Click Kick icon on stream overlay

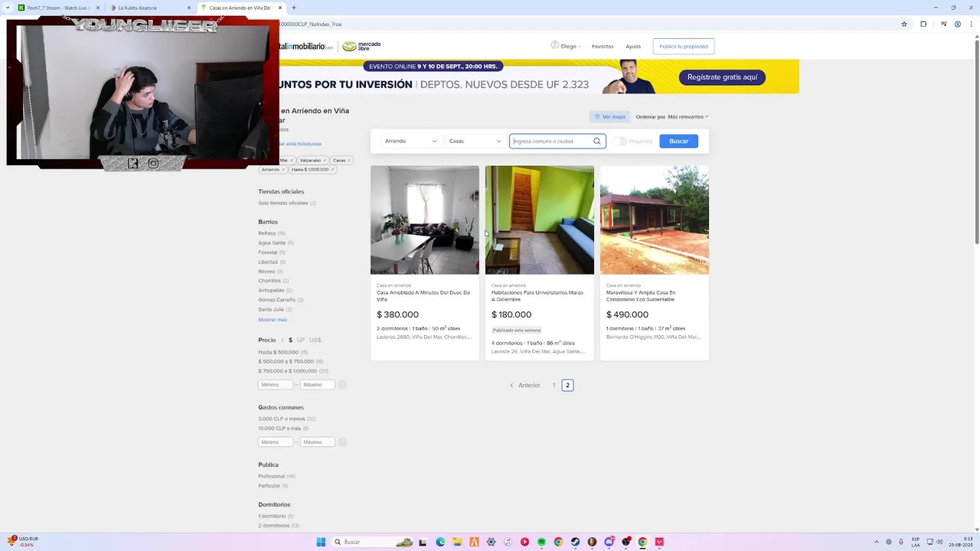pos(132,163)
